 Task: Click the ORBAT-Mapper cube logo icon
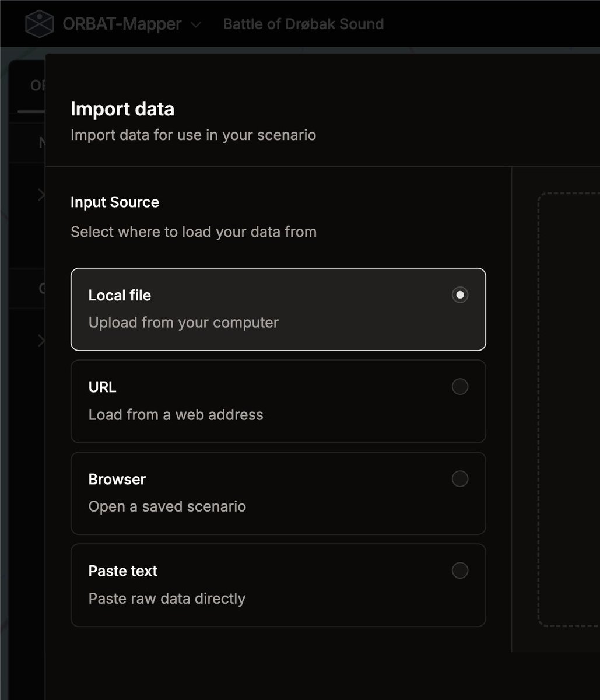[x=40, y=24]
